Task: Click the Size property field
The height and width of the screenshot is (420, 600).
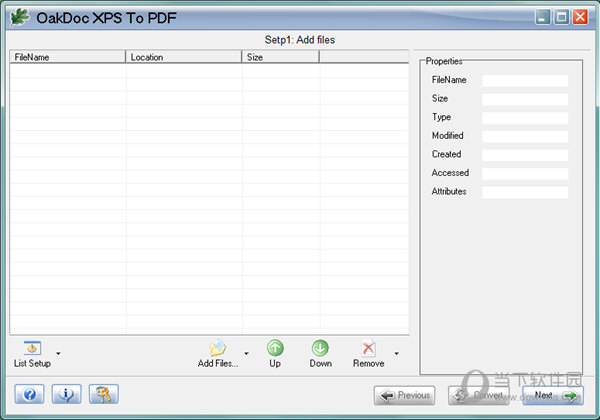Action: tap(525, 99)
